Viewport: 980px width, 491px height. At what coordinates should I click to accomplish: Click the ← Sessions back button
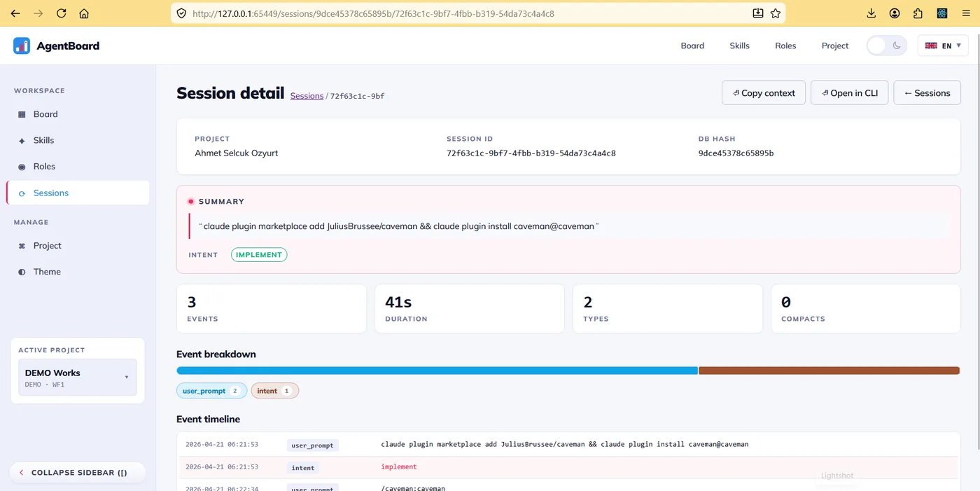coord(927,93)
